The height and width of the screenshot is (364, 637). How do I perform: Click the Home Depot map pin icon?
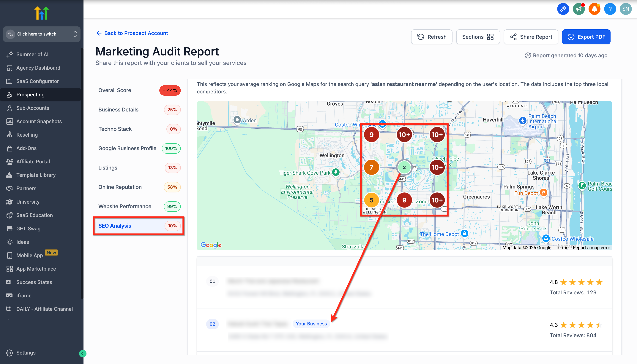click(465, 234)
